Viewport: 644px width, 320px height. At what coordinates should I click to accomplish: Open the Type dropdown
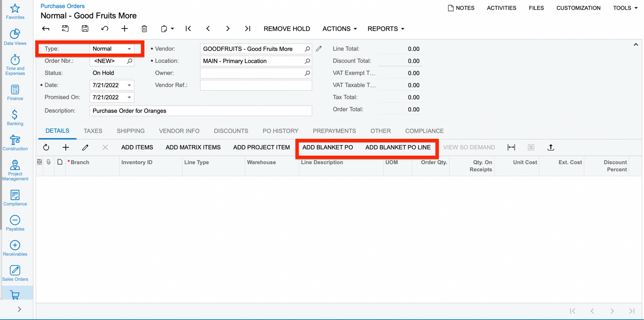[129, 49]
